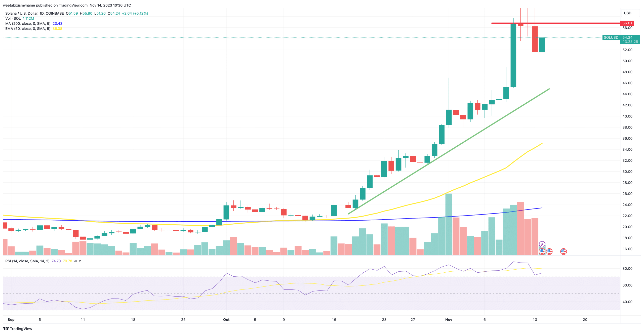Click the red horizontal resistance line
Image resolution: width=644 pixels, height=334 pixels.
[555, 23]
